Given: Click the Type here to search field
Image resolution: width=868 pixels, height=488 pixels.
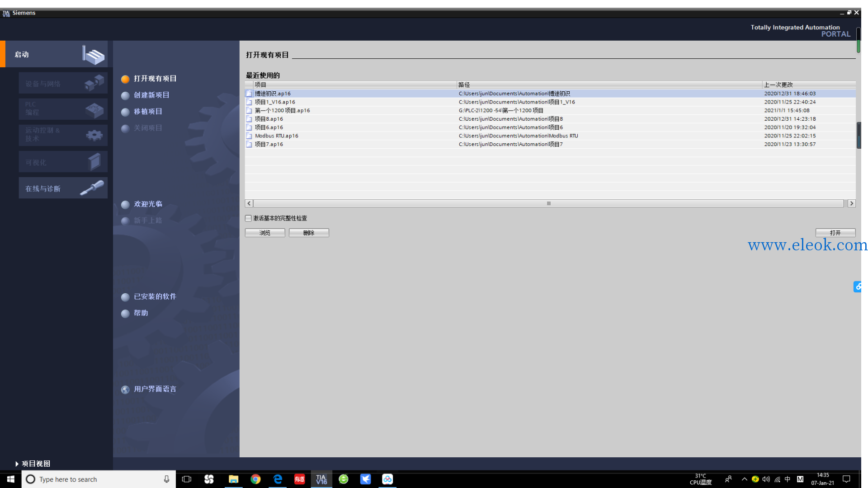Looking at the screenshot, I should click(x=99, y=479).
